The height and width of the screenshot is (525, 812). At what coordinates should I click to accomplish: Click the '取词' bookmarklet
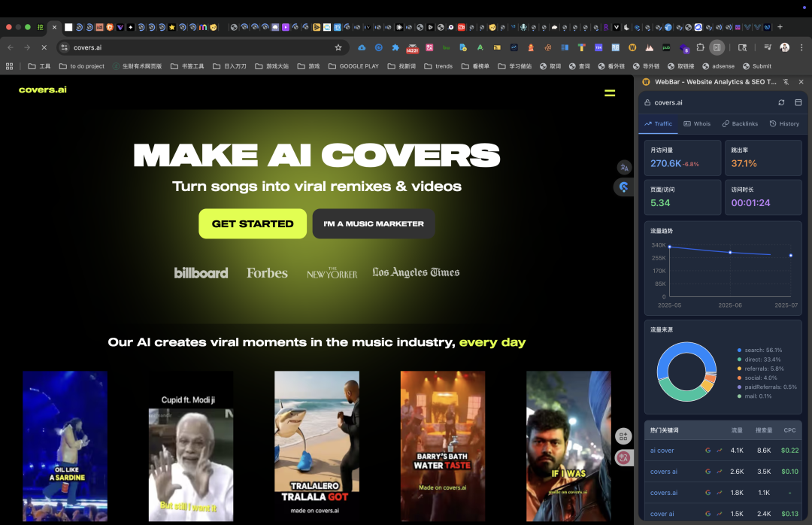tap(550, 66)
